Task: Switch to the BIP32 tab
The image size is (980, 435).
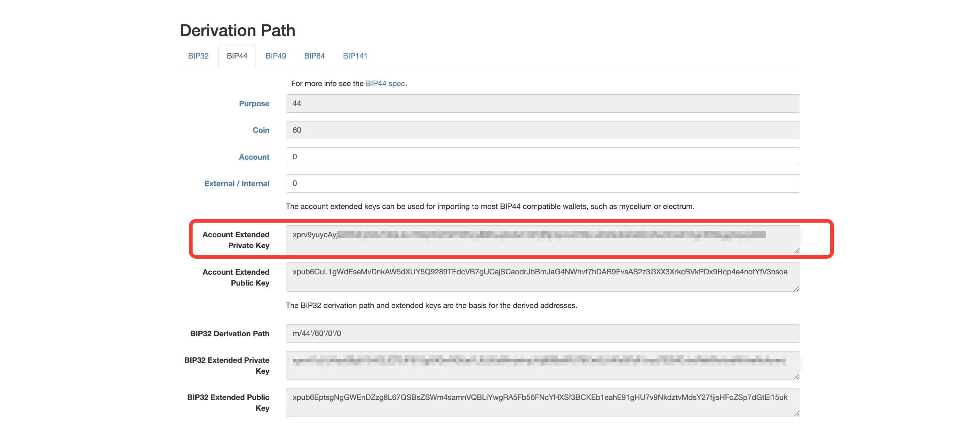Action: [x=198, y=56]
